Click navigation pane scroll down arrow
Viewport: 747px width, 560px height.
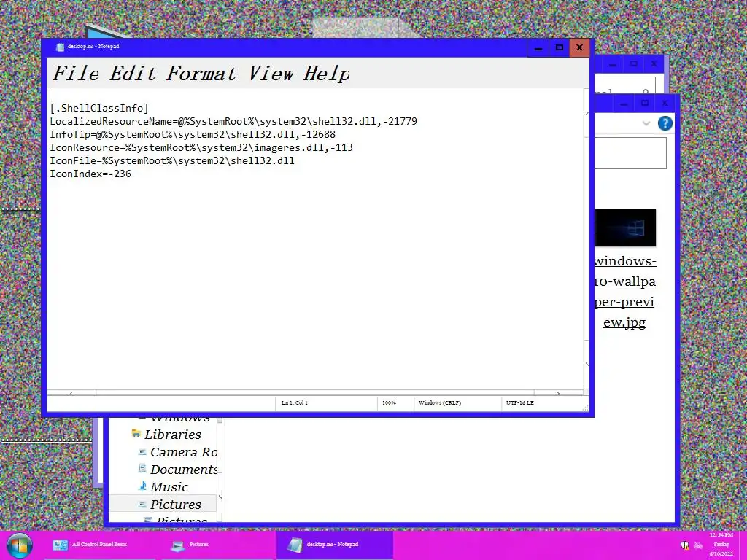coord(220,497)
